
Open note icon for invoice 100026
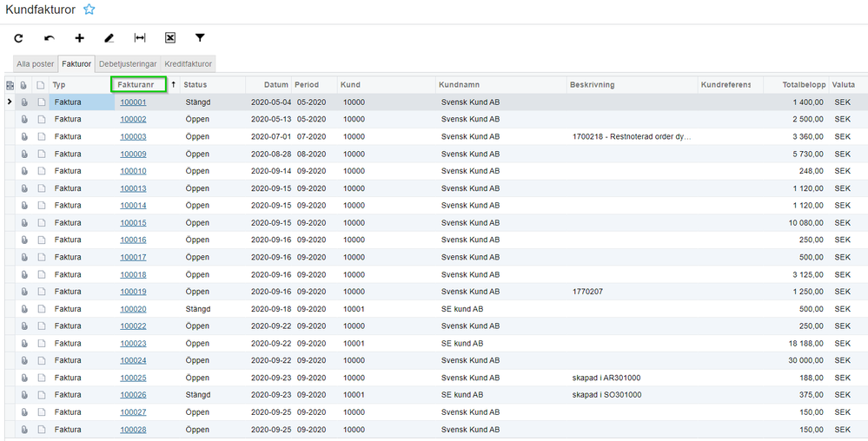point(41,395)
